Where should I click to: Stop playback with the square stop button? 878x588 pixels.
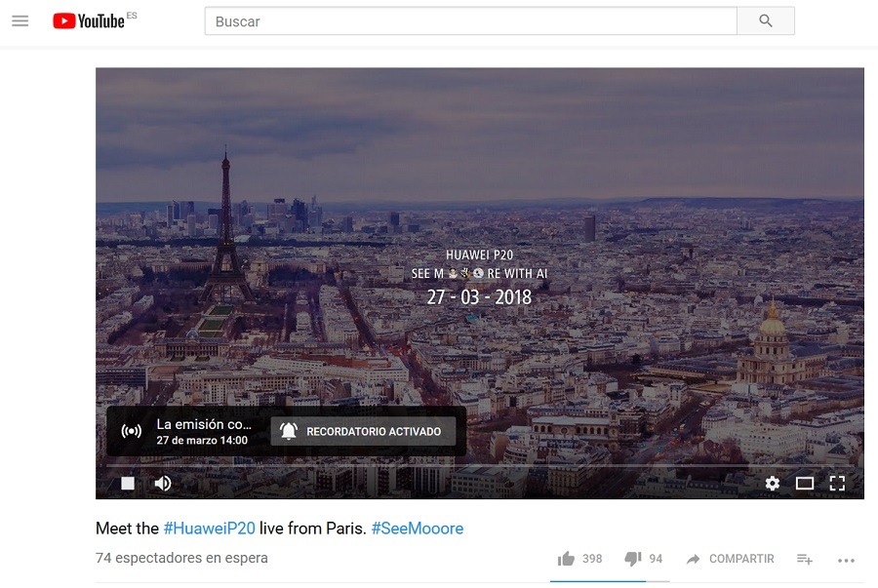click(128, 484)
